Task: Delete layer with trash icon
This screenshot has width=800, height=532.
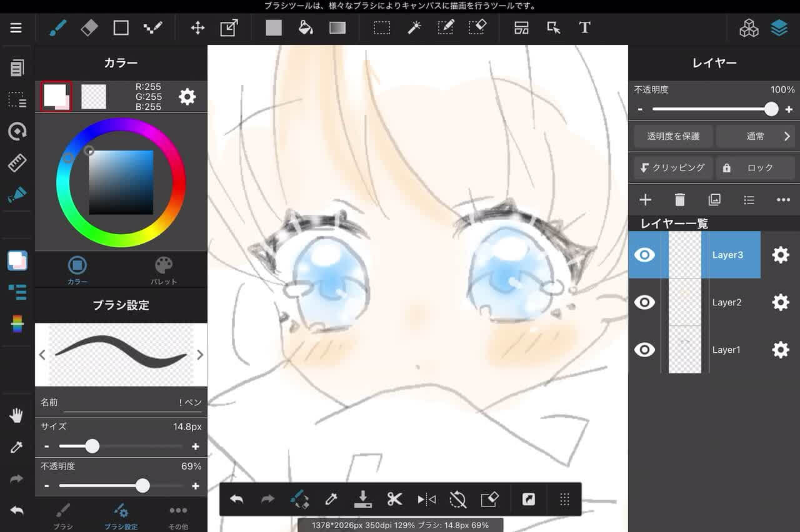Action: pyautogui.click(x=680, y=200)
